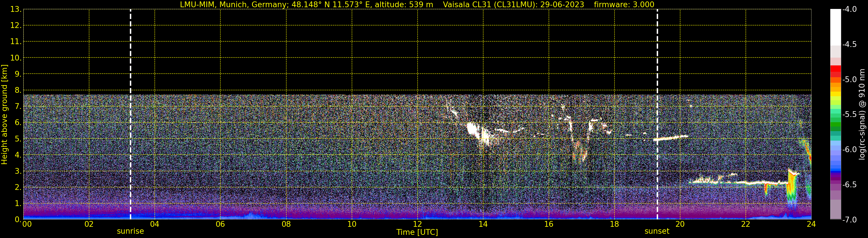This screenshot has height=238, width=868.
Task: Click the 'Height above ground [km]' axis label
Action: click(4, 115)
